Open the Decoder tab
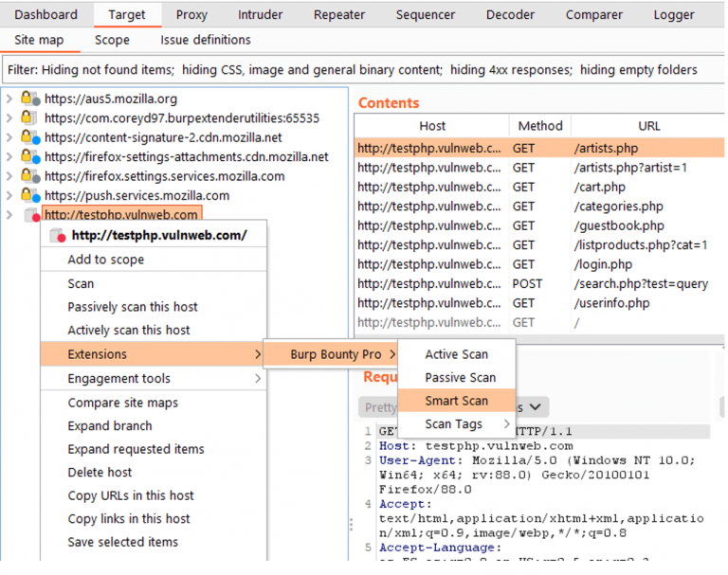Viewport: 728px width, 575px height. (x=510, y=15)
